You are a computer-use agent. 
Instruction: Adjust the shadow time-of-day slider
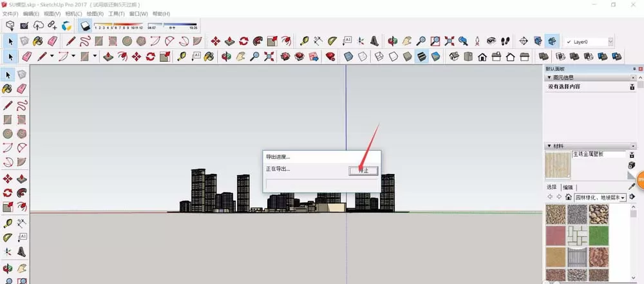[173, 26]
